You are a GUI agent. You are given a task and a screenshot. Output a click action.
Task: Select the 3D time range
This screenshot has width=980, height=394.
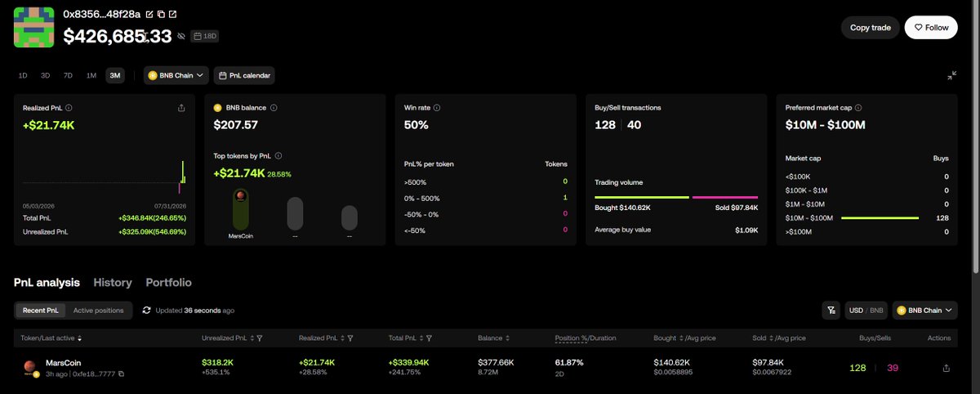(x=46, y=75)
